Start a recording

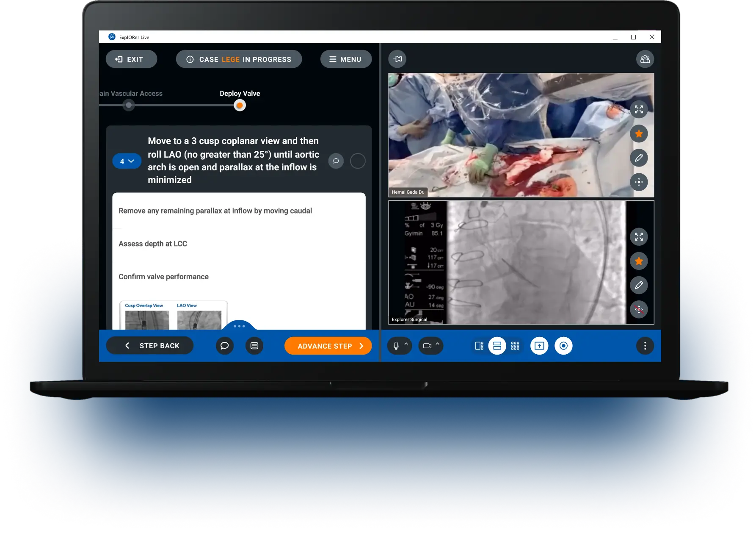coord(563,346)
